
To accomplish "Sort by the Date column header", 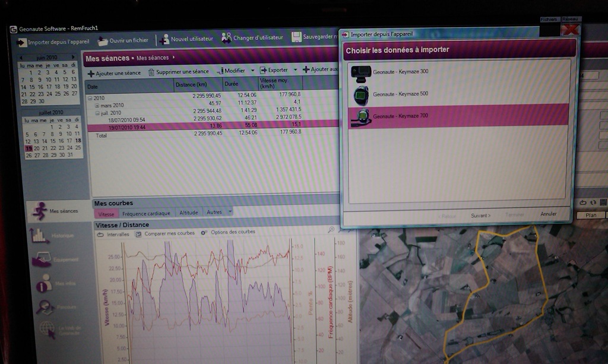I will [x=130, y=86].
